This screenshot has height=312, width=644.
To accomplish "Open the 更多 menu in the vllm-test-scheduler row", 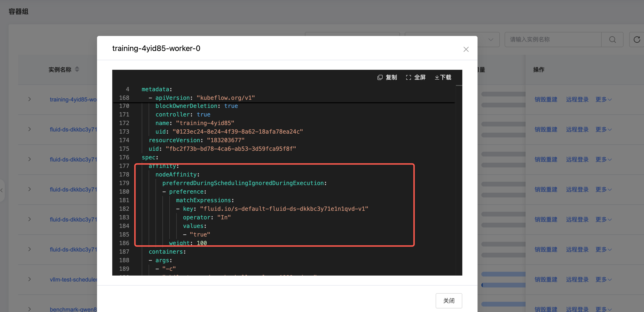I will click(603, 279).
